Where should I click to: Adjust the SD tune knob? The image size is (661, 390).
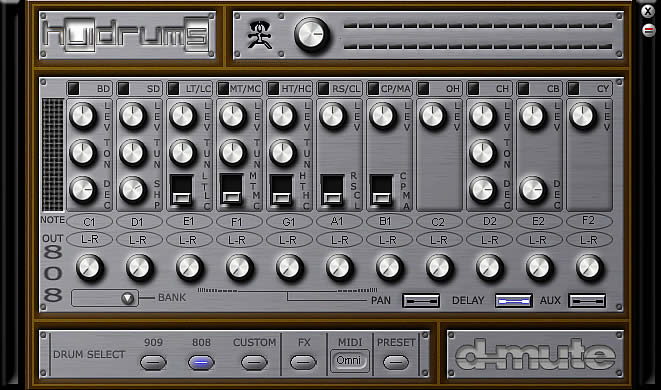tap(133, 153)
